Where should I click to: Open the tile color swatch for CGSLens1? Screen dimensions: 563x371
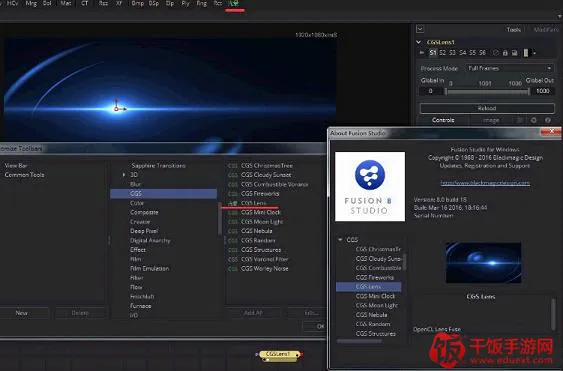point(526,53)
